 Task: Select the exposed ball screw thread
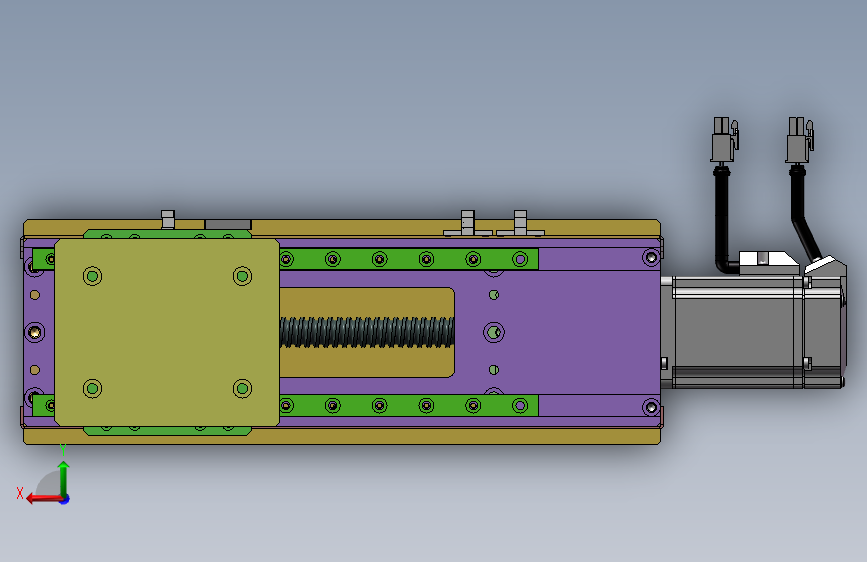coord(367,332)
